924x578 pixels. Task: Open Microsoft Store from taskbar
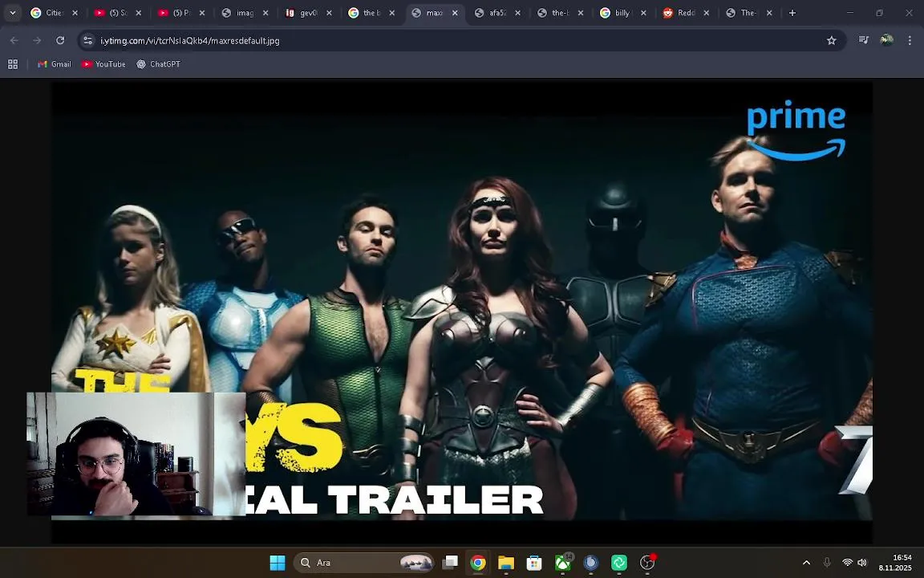click(x=534, y=563)
